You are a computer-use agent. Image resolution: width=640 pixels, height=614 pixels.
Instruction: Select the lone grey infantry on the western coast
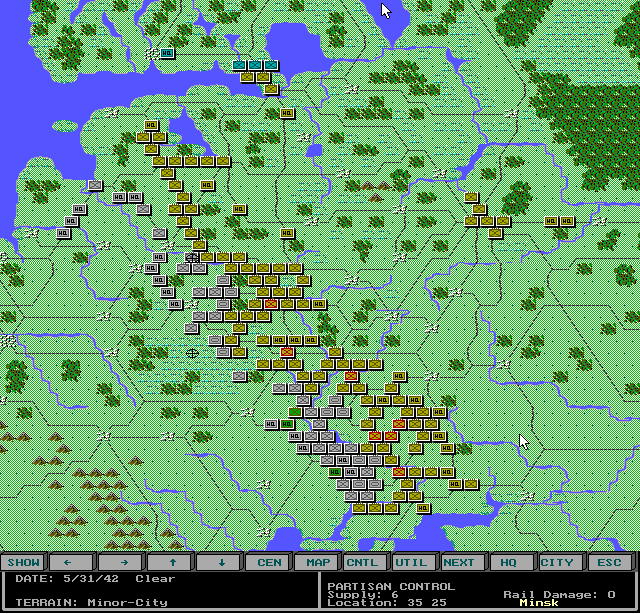(95, 185)
